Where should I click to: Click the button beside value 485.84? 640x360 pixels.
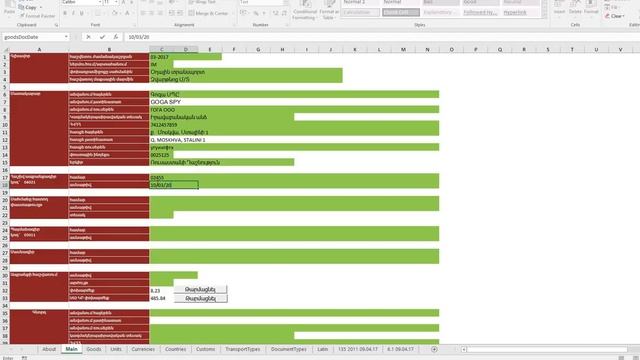pyautogui.click(x=200, y=298)
